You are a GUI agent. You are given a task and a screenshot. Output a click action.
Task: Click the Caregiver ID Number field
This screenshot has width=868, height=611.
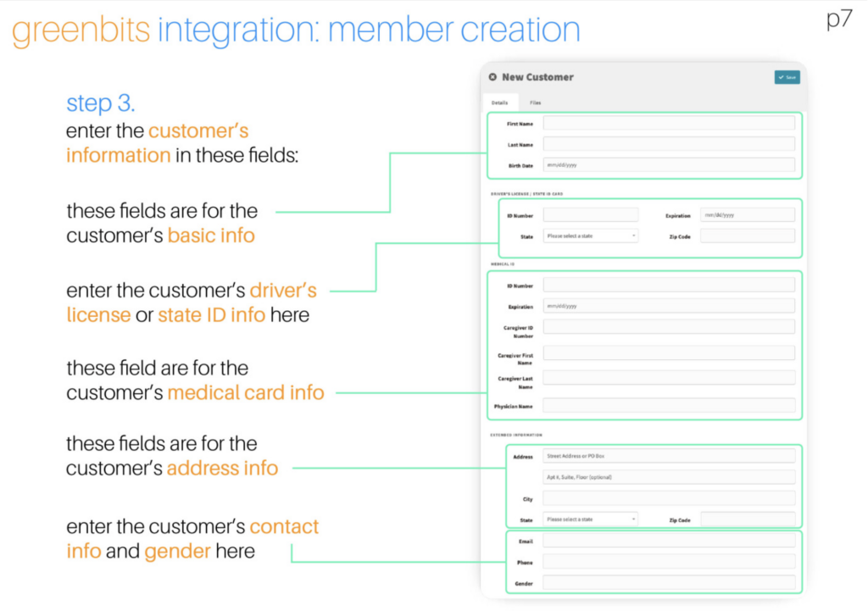coord(669,327)
